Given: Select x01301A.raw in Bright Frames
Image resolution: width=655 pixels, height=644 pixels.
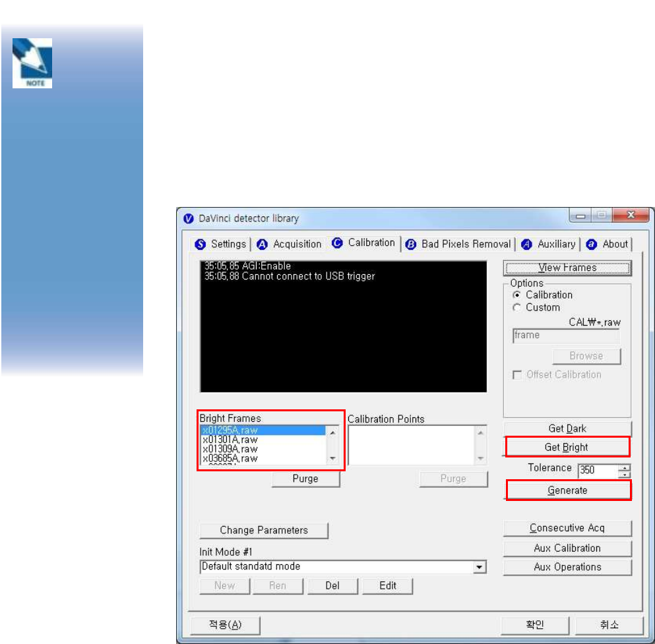Looking at the screenshot, I should pos(263,440).
